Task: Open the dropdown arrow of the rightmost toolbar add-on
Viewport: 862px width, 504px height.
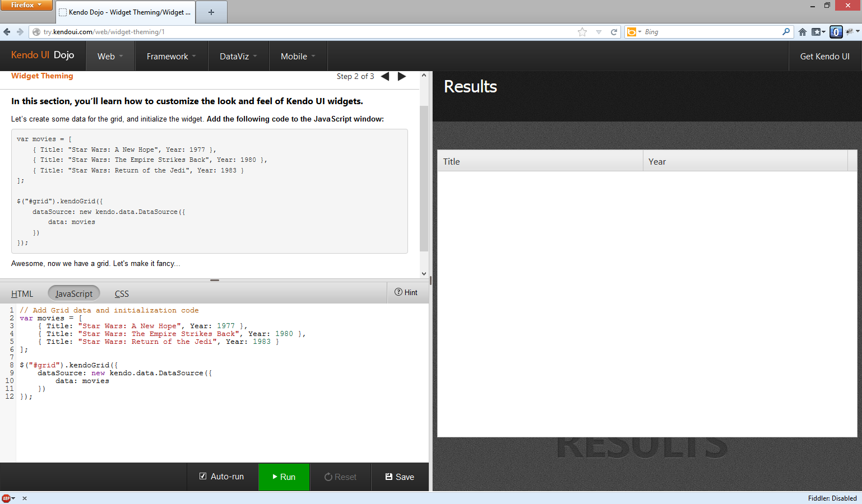Action: (x=858, y=32)
